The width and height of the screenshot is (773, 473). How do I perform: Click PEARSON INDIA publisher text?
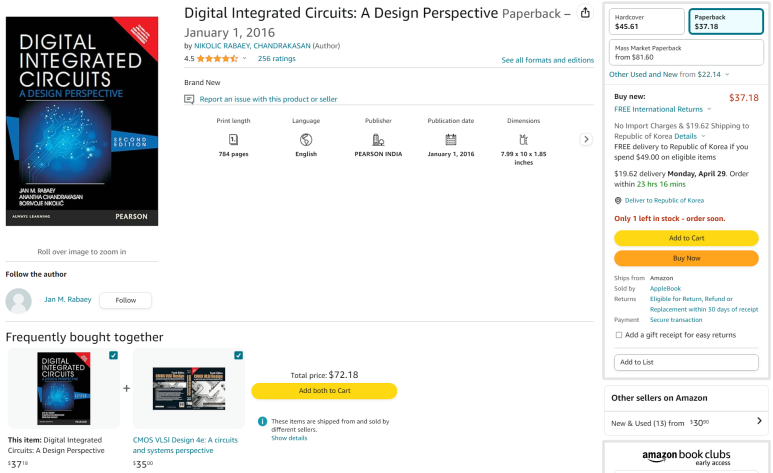[378, 154]
